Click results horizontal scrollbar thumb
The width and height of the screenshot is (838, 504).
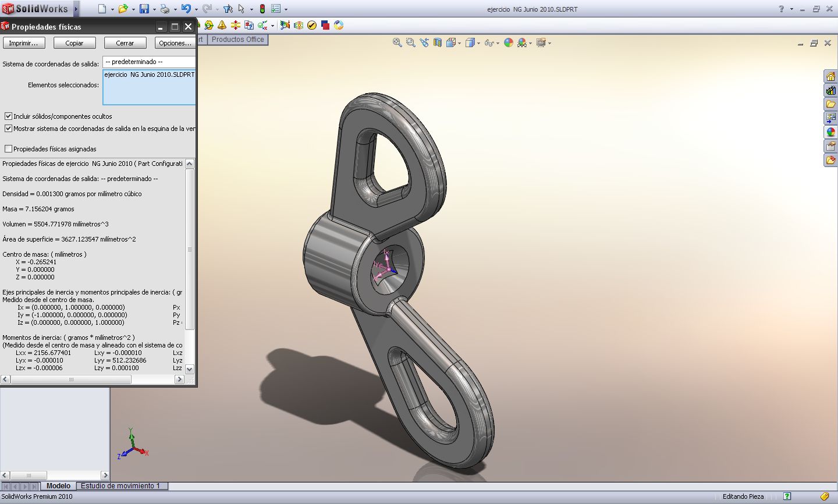coord(71,379)
